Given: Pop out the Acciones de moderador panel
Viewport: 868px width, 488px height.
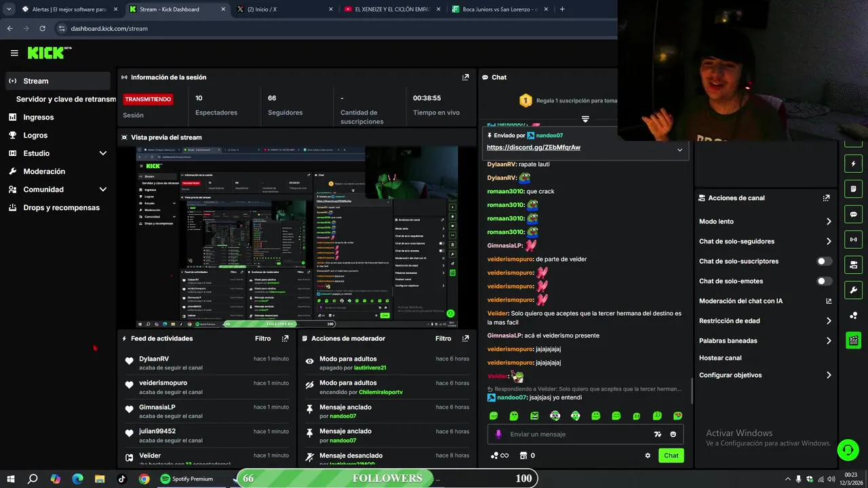Looking at the screenshot, I should point(465,338).
